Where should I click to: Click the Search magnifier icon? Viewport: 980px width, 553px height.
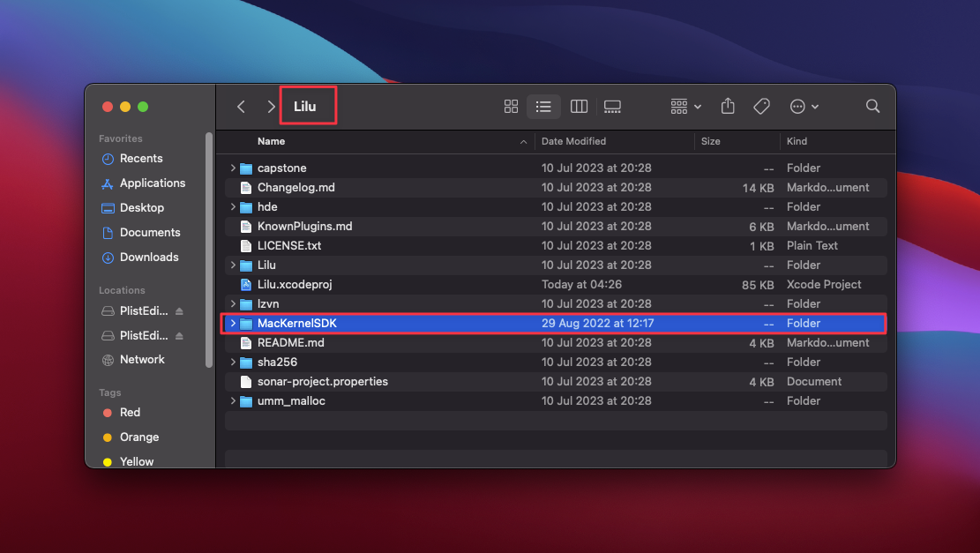pos(872,106)
